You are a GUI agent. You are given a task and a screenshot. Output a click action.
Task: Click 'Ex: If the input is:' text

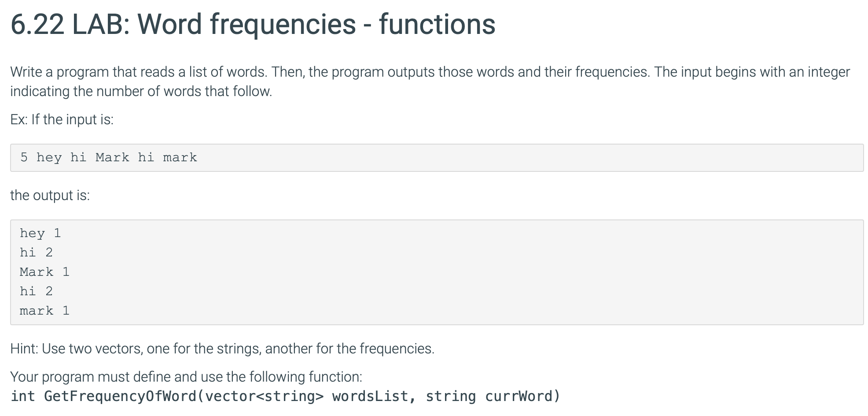coord(62,119)
